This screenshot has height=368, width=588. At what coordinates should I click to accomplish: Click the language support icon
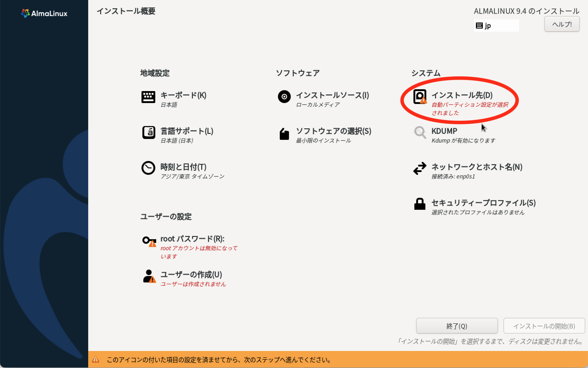click(x=148, y=133)
